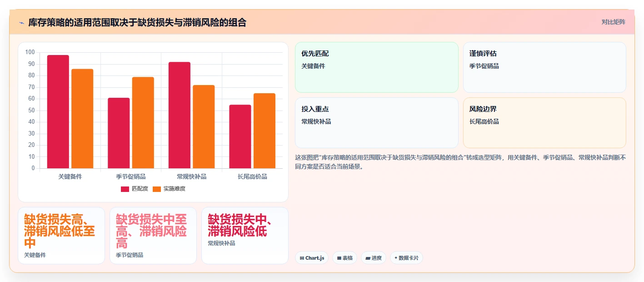Open the 谨慎评估 matrix card
This screenshot has height=282, width=644.
(x=544, y=67)
